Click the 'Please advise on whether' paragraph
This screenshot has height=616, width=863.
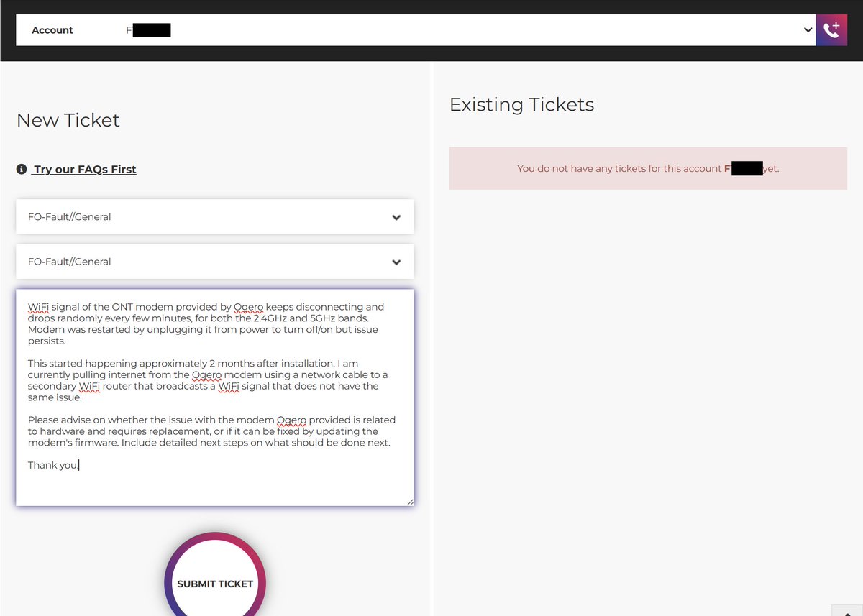click(x=212, y=431)
